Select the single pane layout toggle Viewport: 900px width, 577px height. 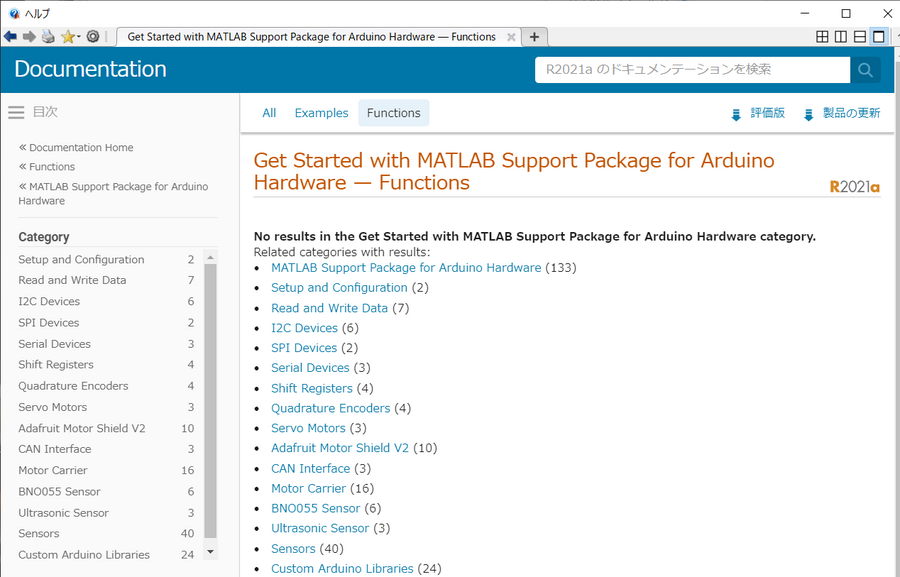click(x=877, y=35)
